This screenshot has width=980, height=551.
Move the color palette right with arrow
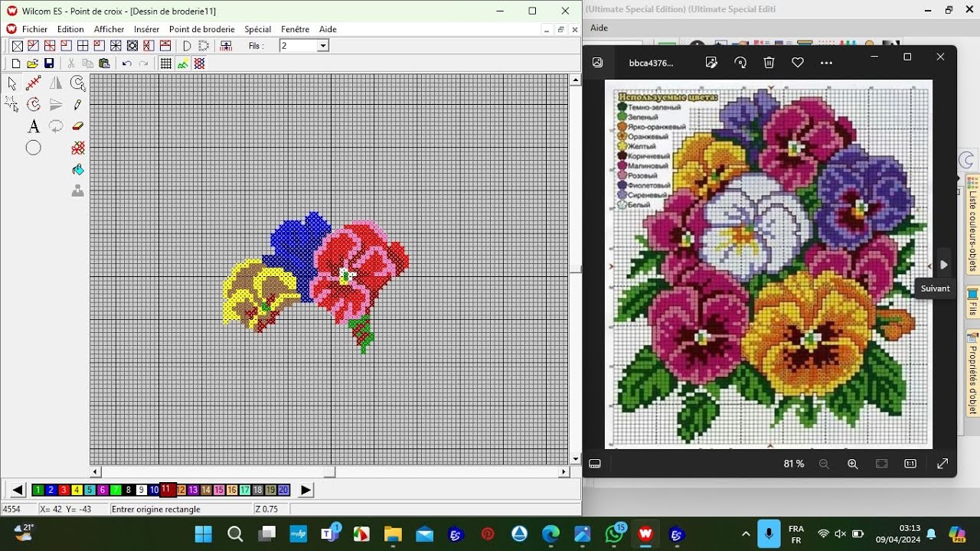point(305,491)
